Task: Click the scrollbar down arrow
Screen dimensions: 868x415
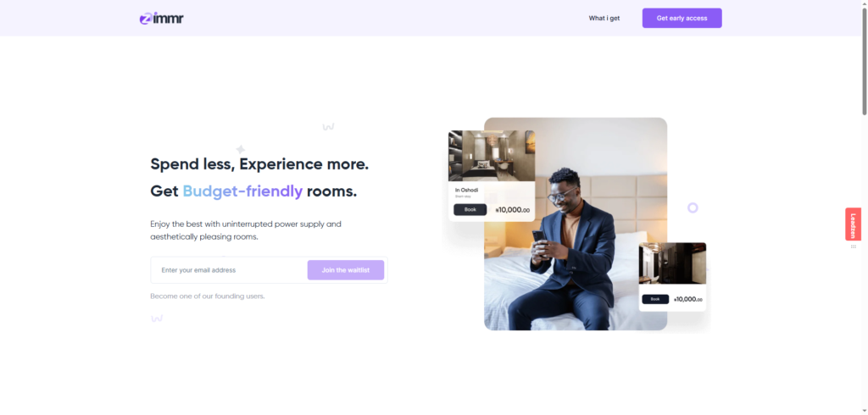Action: tap(864, 411)
